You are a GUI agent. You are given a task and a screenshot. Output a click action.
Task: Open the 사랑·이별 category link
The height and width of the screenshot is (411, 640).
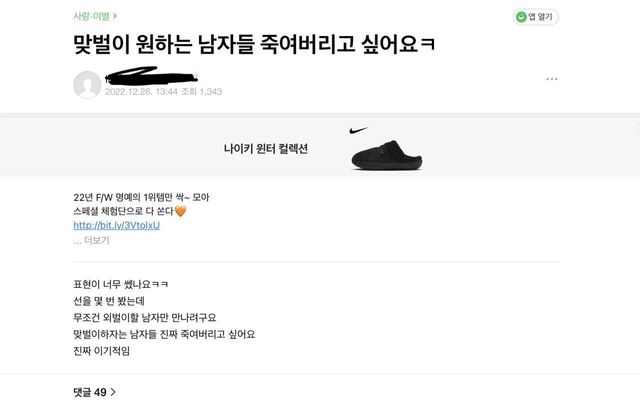coord(91,16)
